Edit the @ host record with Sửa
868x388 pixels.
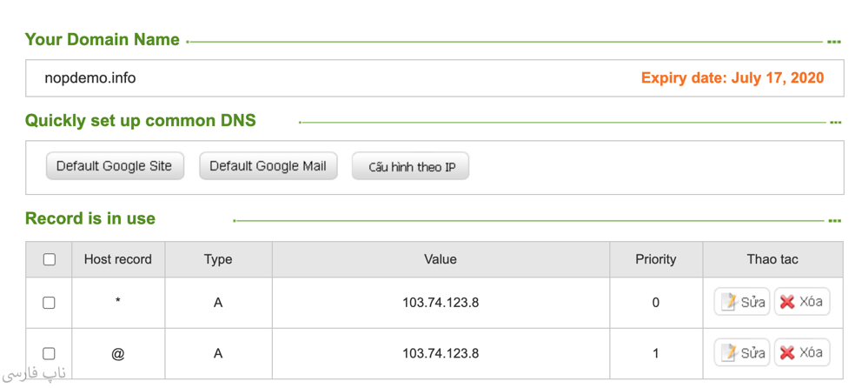pos(742,352)
